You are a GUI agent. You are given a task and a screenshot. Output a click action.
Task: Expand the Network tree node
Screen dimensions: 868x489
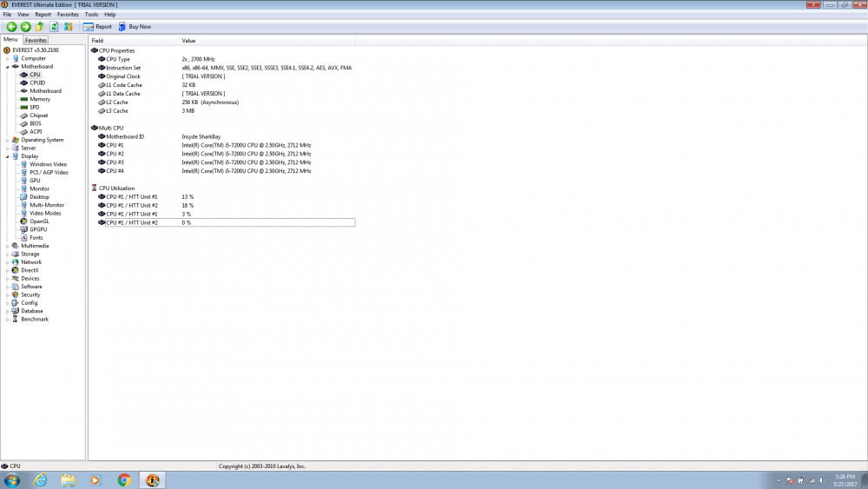7,262
